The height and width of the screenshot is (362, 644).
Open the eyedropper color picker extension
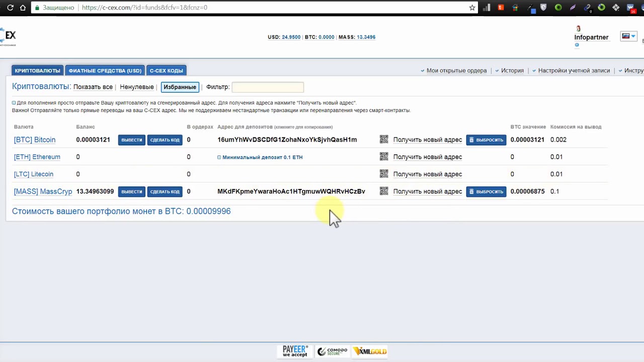coord(531,8)
